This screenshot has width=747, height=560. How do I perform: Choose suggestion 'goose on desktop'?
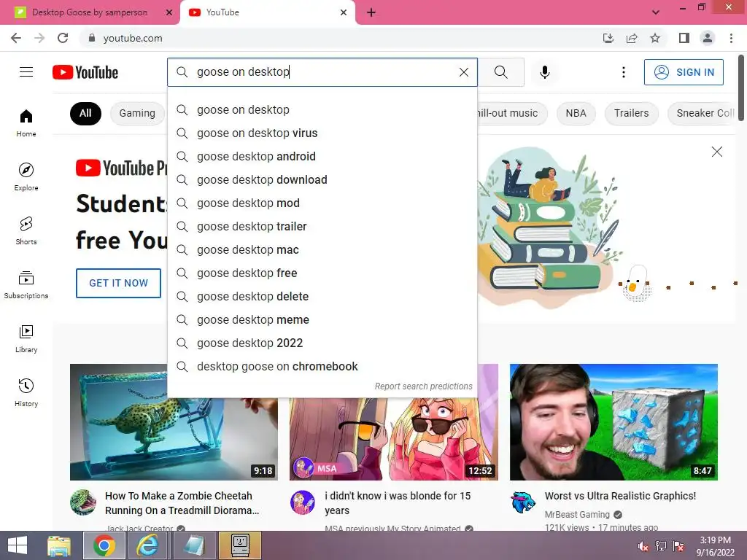(x=322, y=109)
